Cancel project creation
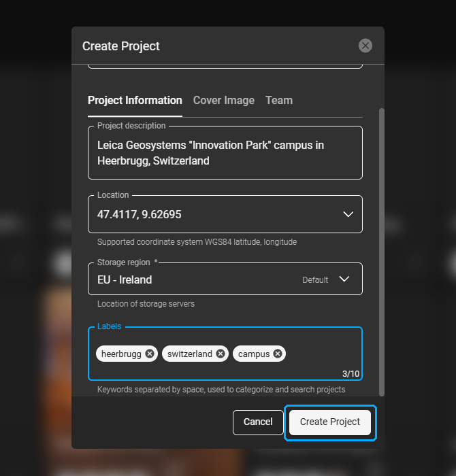The height and width of the screenshot is (476, 456). point(258,422)
